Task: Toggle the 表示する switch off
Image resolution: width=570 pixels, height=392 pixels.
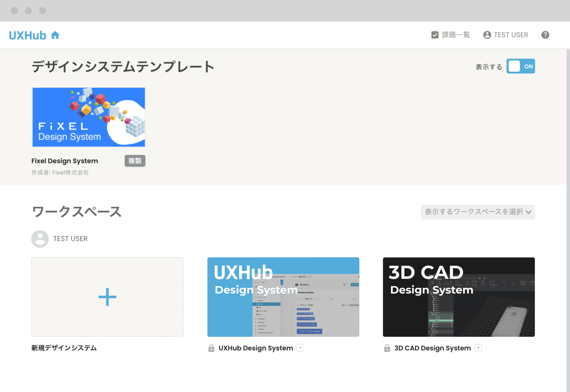Action: (521, 66)
